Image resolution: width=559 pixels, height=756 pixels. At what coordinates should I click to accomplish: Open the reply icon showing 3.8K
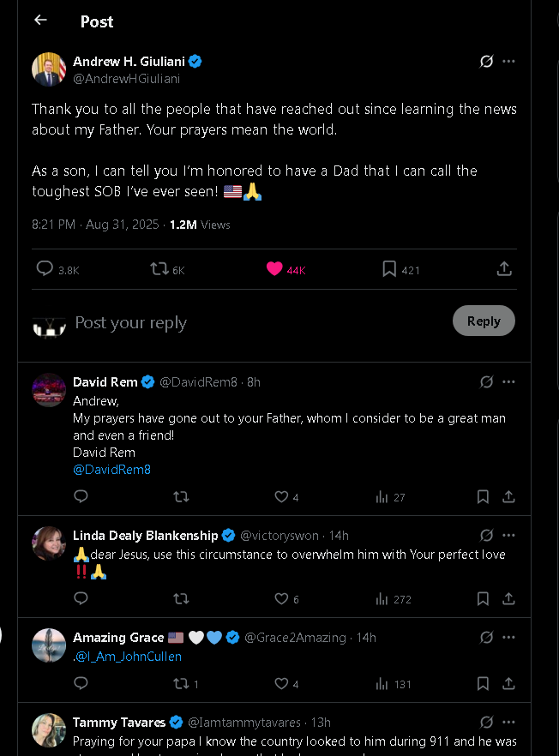tap(45, 269)
